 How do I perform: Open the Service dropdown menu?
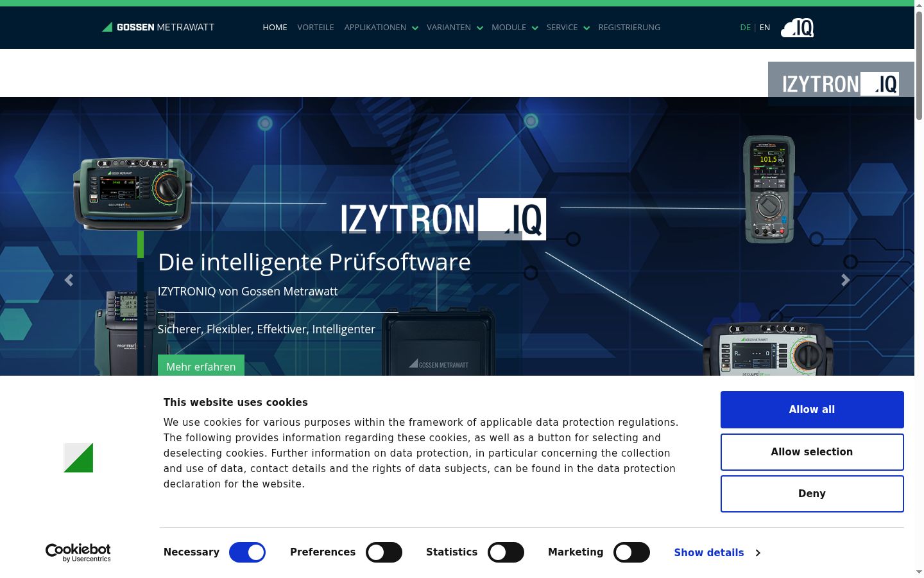point(568,28)
